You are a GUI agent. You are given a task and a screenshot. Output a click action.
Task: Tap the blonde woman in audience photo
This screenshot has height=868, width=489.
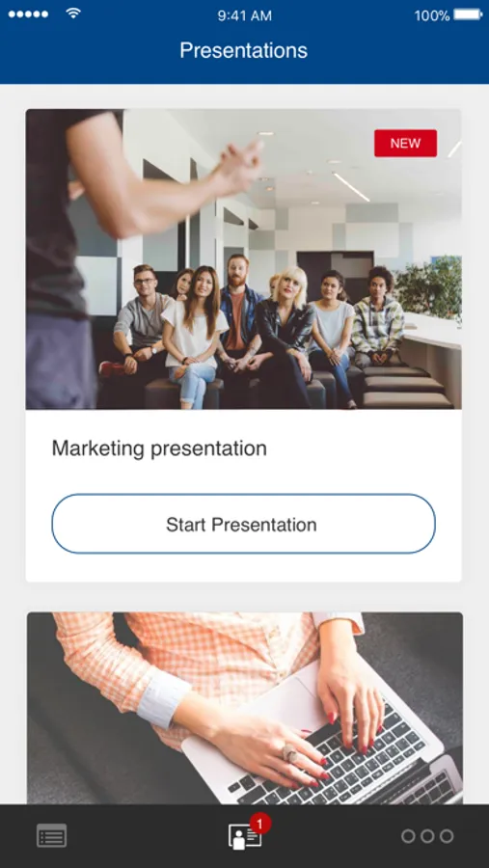point(286,332)
